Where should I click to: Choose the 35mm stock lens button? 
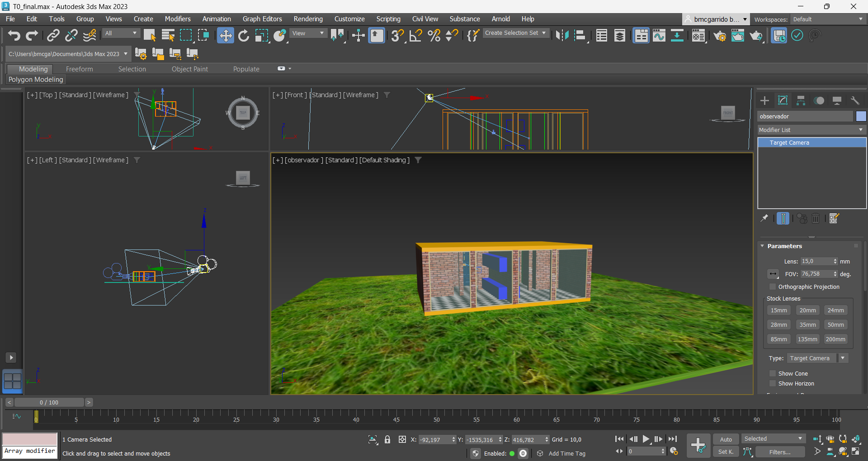807,325
